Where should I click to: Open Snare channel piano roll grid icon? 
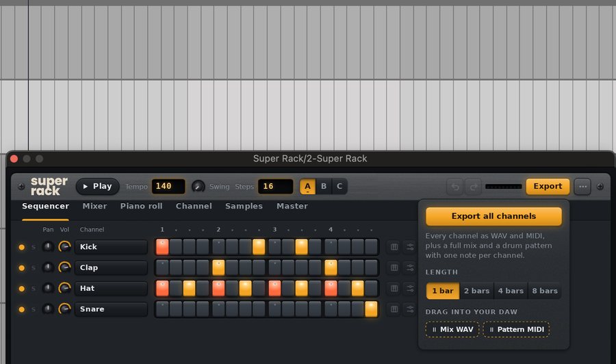394,309
